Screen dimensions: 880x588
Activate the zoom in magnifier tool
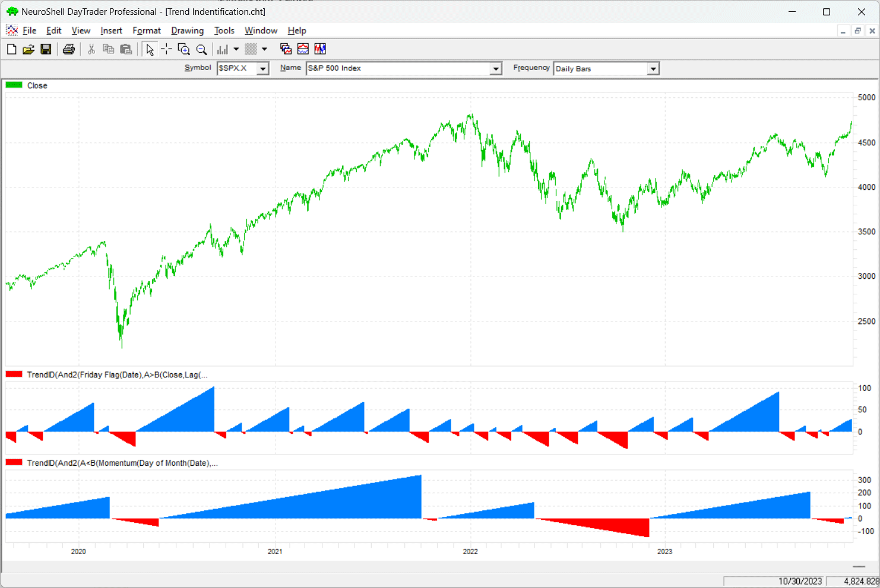pyautogui.click(x=184, y=49)
